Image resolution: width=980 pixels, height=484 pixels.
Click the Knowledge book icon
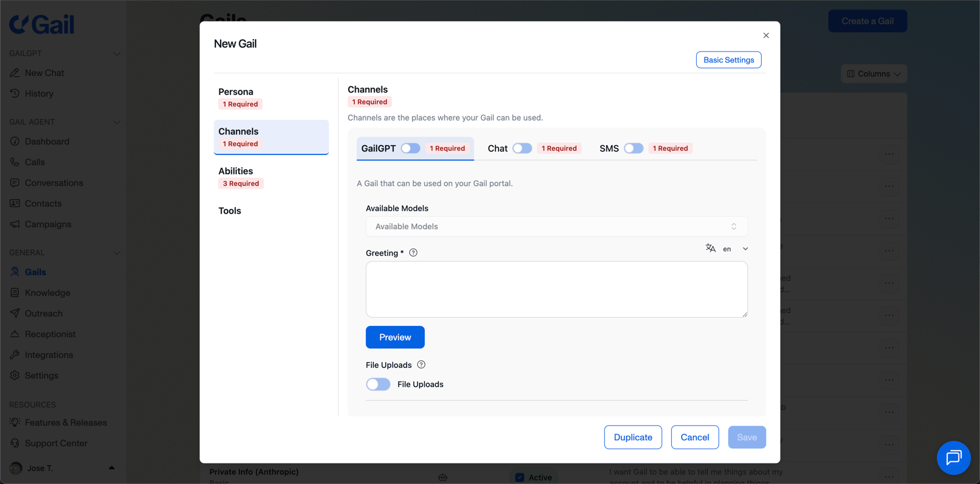[15, 293]
